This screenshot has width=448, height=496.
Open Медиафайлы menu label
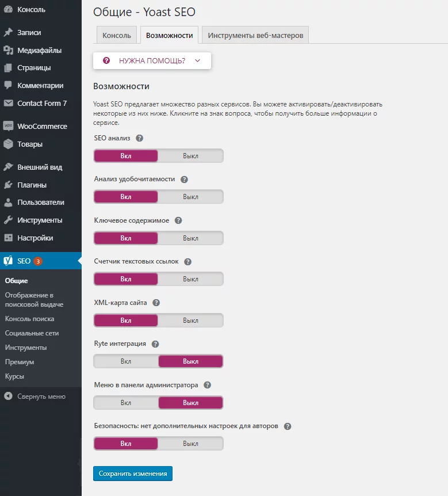pyautogui.click(x=39, y=50)
